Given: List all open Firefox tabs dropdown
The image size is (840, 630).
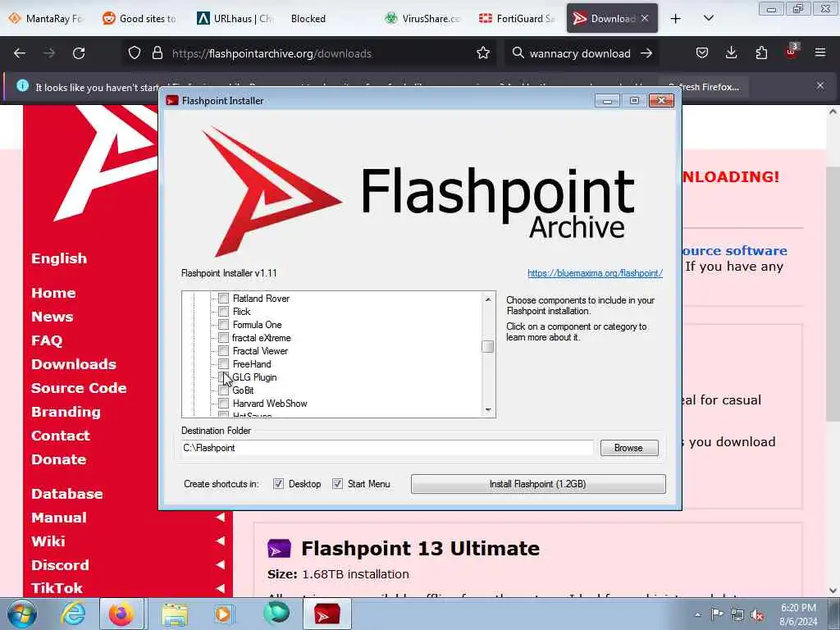Looking at the screenshot, I should point(708,18).
